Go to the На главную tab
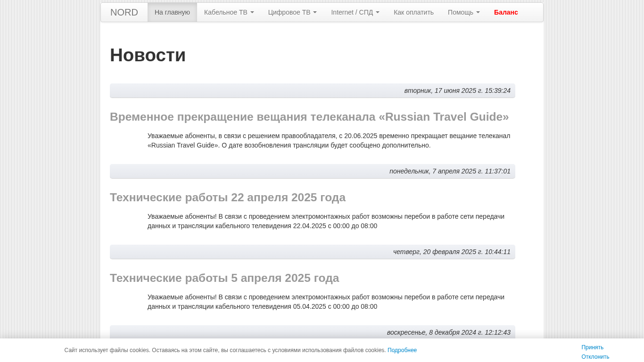Image resolution: width=644 pixels, height=362 pixels. [x=172, y=12]
